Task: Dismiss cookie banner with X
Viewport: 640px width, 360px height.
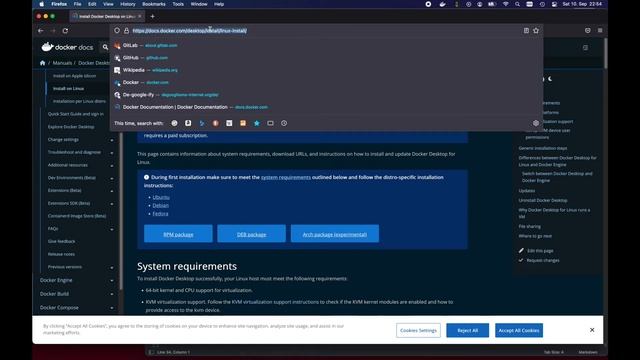Action: click(592, 330)
